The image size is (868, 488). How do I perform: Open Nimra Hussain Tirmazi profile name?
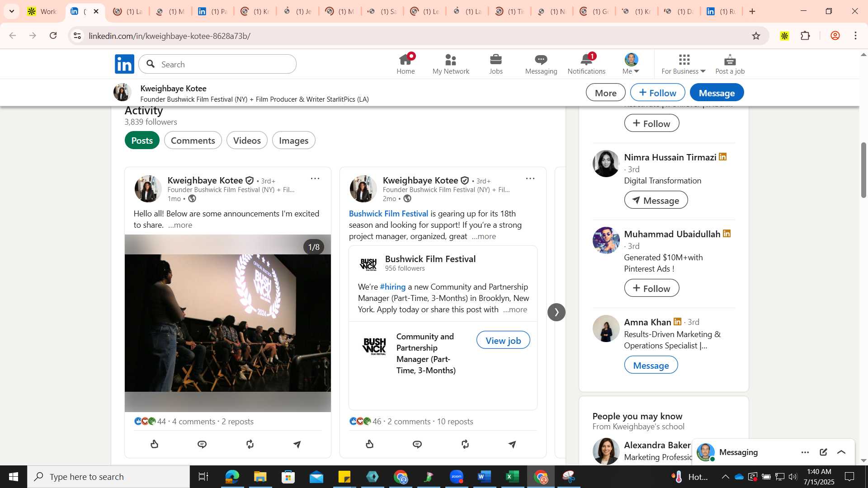(x=670, y=157)
